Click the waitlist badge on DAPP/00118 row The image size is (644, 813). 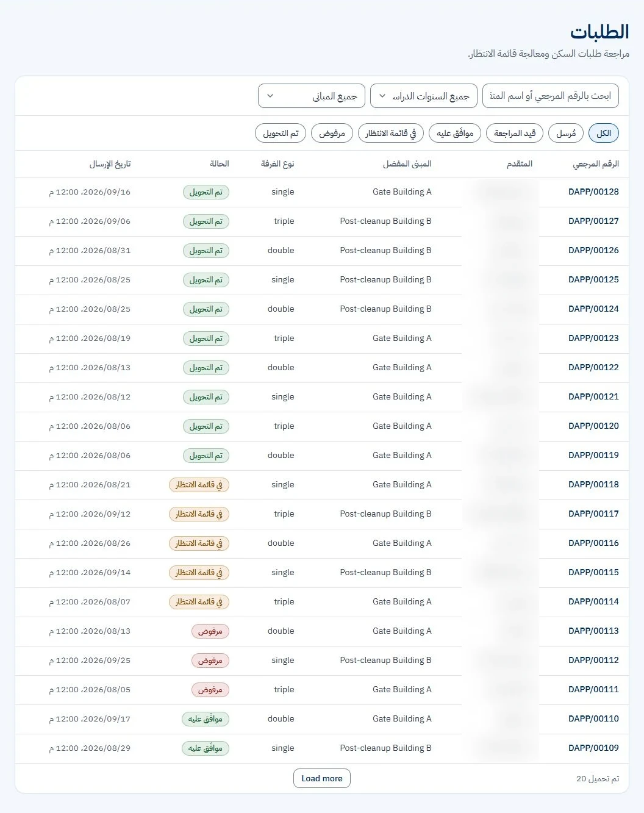tap(199, 485)
